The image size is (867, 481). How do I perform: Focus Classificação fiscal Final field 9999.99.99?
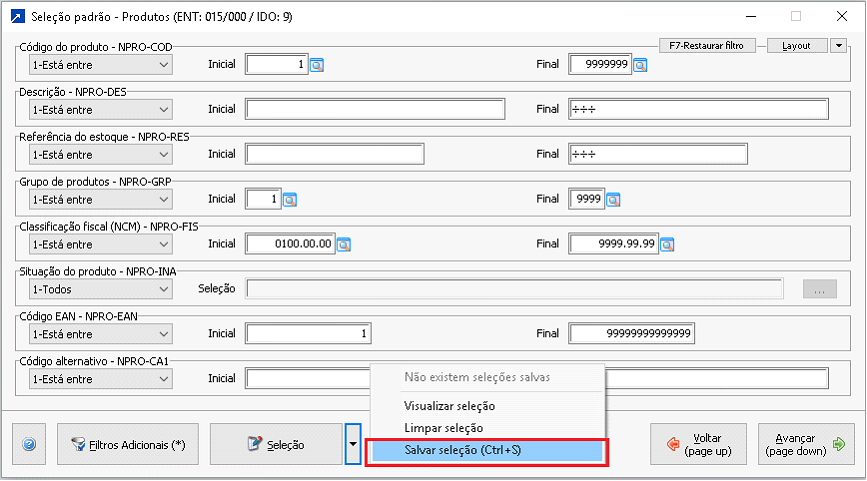click(614, 244)
